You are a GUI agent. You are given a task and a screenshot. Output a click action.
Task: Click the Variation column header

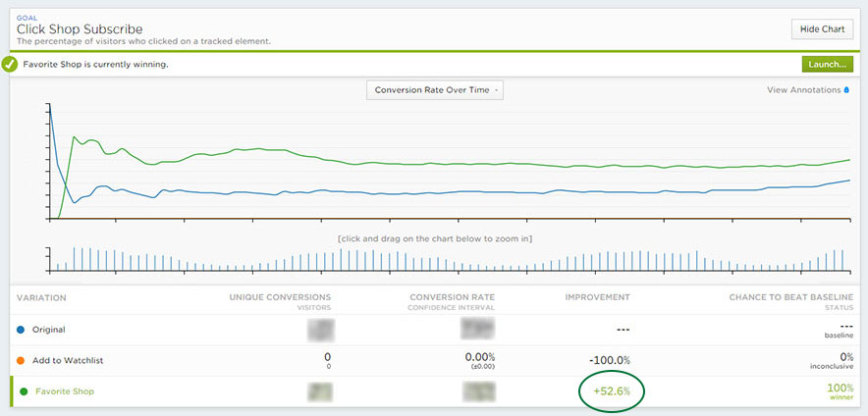point(41,298)
